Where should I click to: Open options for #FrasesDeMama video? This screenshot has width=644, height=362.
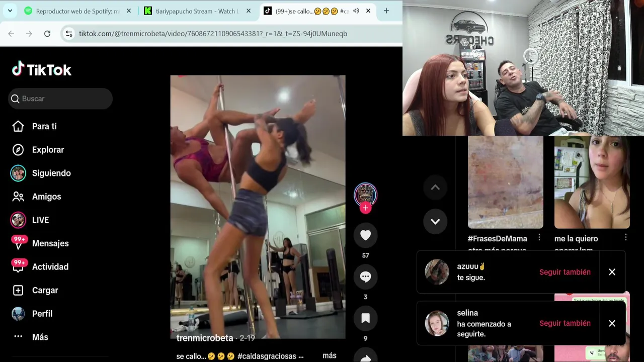tap(539, 237)
